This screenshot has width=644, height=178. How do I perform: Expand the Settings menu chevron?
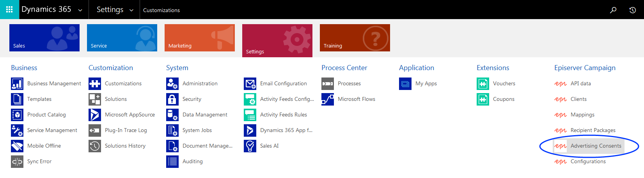pos(131,10)
